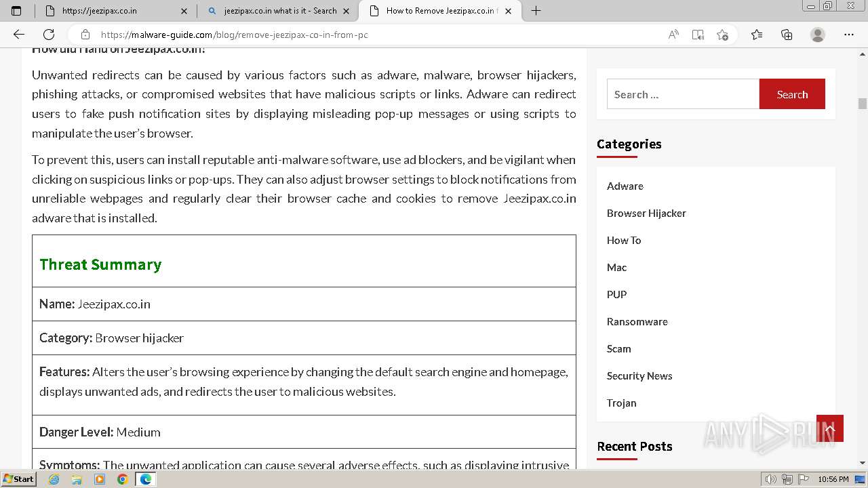Switch to the https://jeezipax.co.in tab
Image resolution: width=868 pixels, height=488 pixels.
pyautogui.click(x=115, y=11)
